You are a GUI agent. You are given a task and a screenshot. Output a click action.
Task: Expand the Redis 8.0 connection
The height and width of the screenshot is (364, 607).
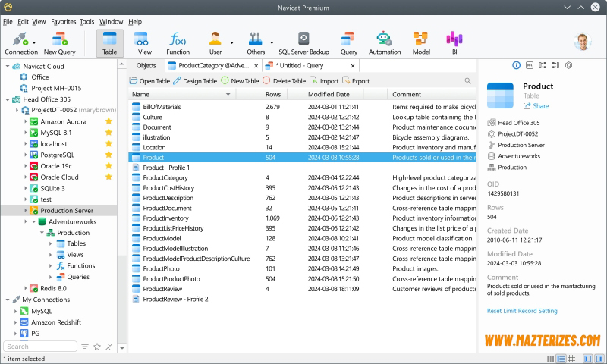[26, 288]
